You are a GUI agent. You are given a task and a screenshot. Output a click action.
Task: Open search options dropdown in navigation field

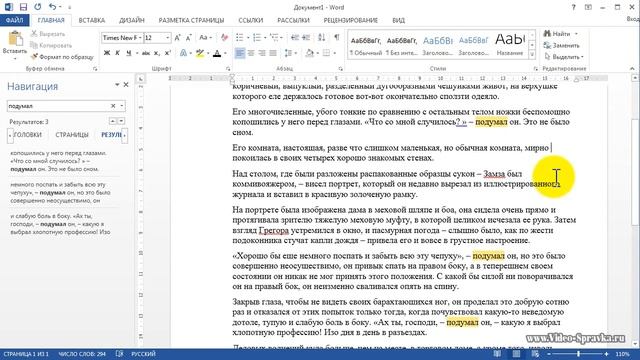coord(122,106)
